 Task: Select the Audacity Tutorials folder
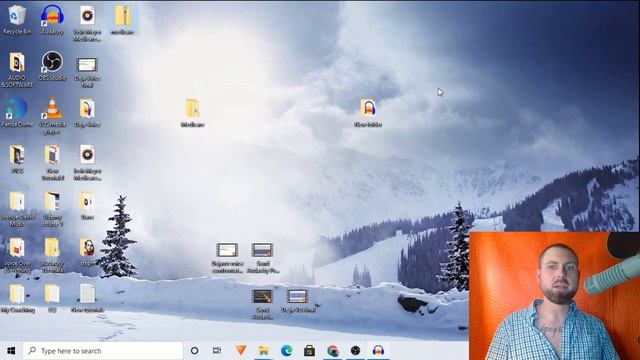(x=52, y=255)
